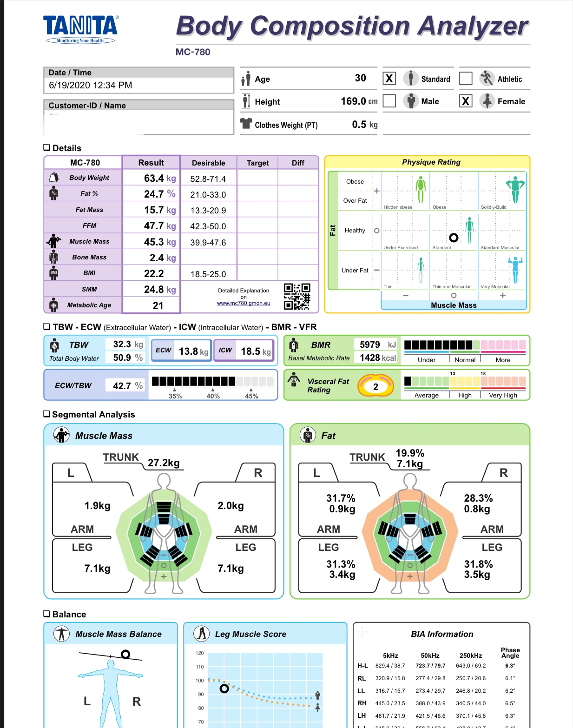Click the right leg fat 31.8% value

tap(479, 564)
